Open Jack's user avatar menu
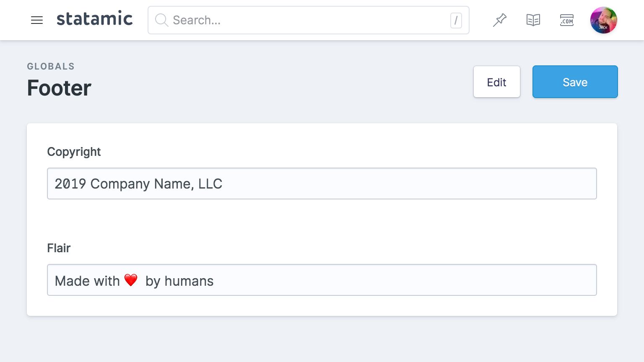 [x=603, y=20]
